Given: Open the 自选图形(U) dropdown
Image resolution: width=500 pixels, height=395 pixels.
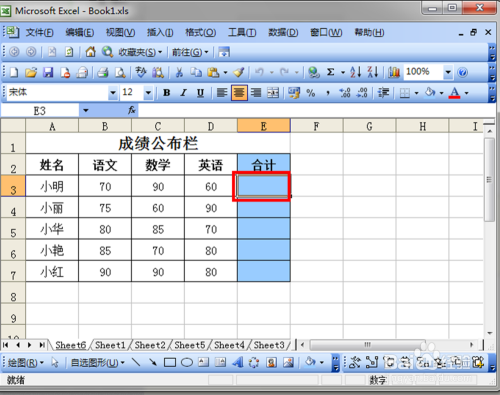Looking at the screenshot, I should click(x=97, y=362).
